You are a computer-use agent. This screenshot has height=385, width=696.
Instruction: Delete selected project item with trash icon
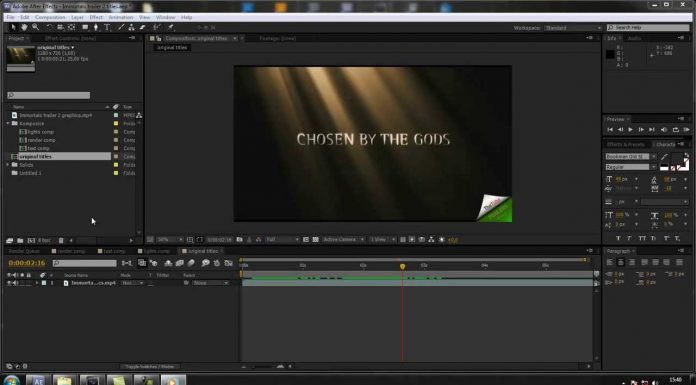click(61, 240)
